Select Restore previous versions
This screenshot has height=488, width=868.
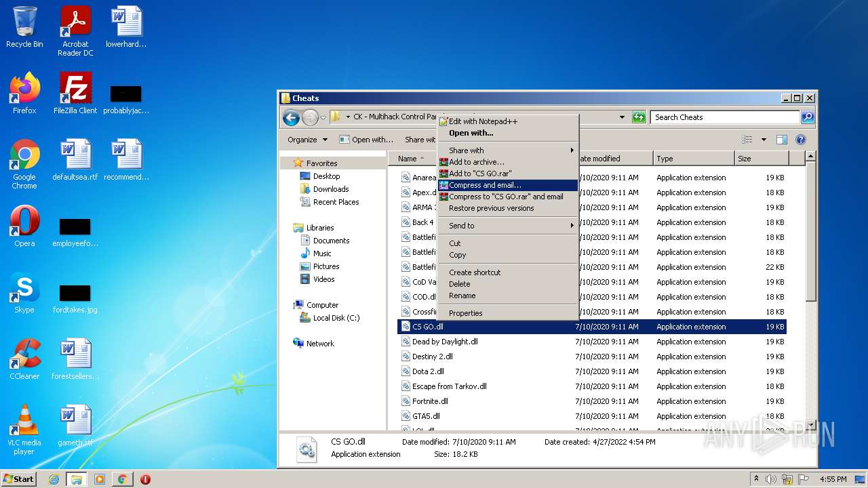(x=507, y=208)
